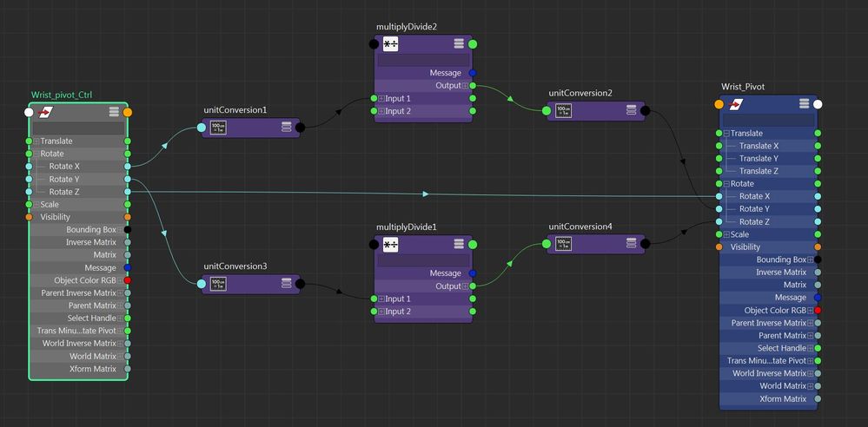Click the unitConversion4 node icon
Screen dimensions: 868x427
point(564,243)
